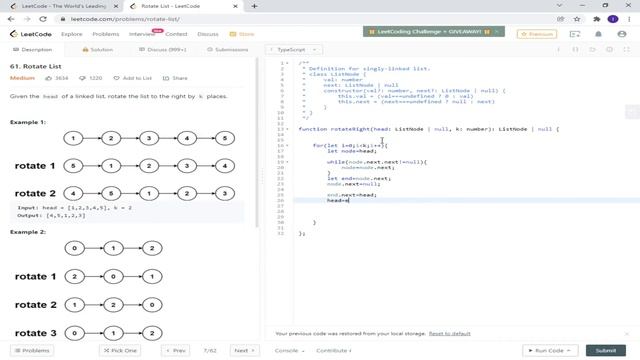Go to the Next problem
The image size is (640, 360).
[x=244, y=351]
